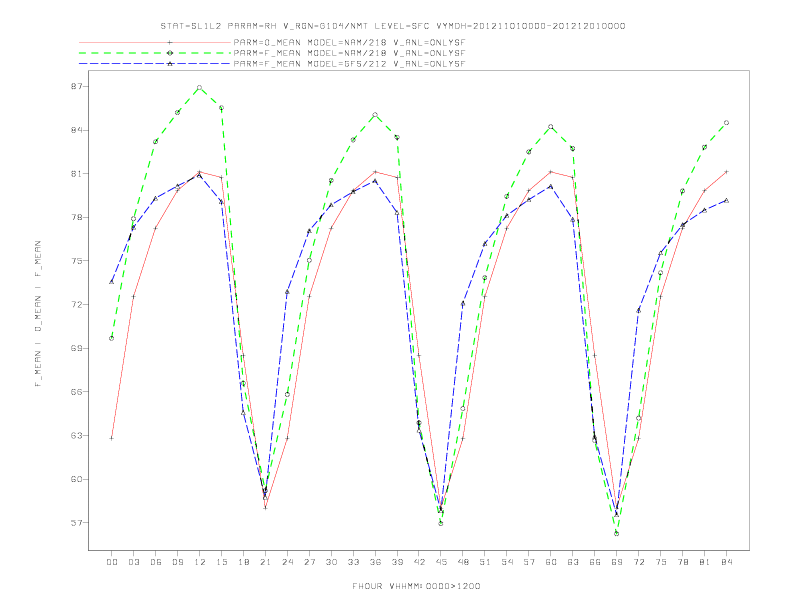Image resolution: width=792 pixels, height=612 pixels.
Task: Click x-axis hour label 06
Action: (156, 562)
